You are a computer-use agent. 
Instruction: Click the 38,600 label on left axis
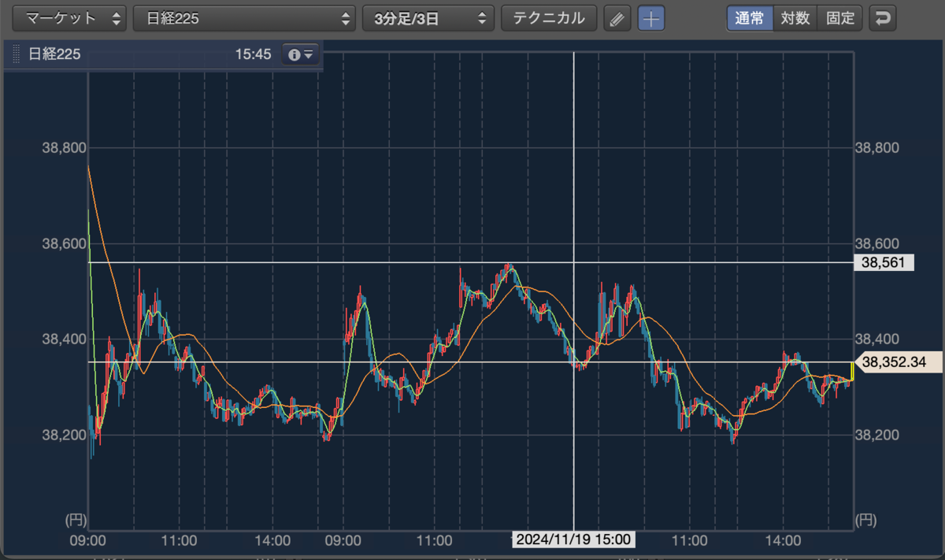[63, 243]
